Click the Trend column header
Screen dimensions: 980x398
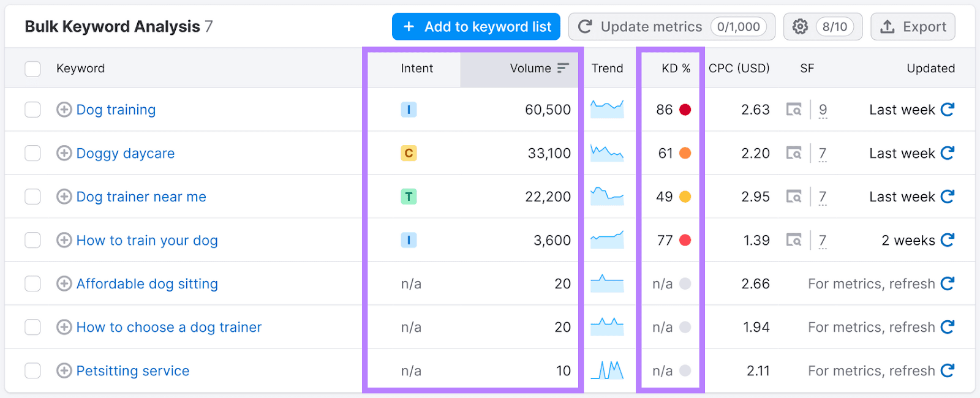point(607,69)
